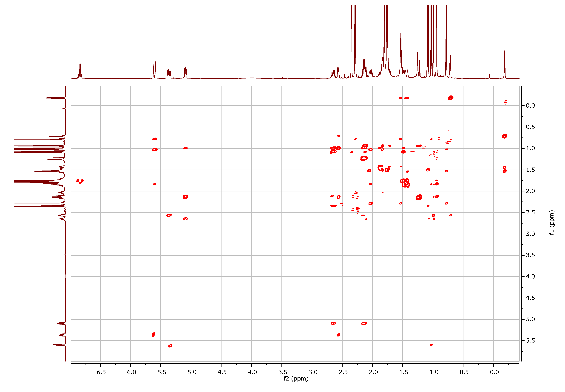The width and height of the screenshot is (565, 392).
Task: Click the lone cross peak at f2 1.0, f1 5.6
Action: click(431, 345)
